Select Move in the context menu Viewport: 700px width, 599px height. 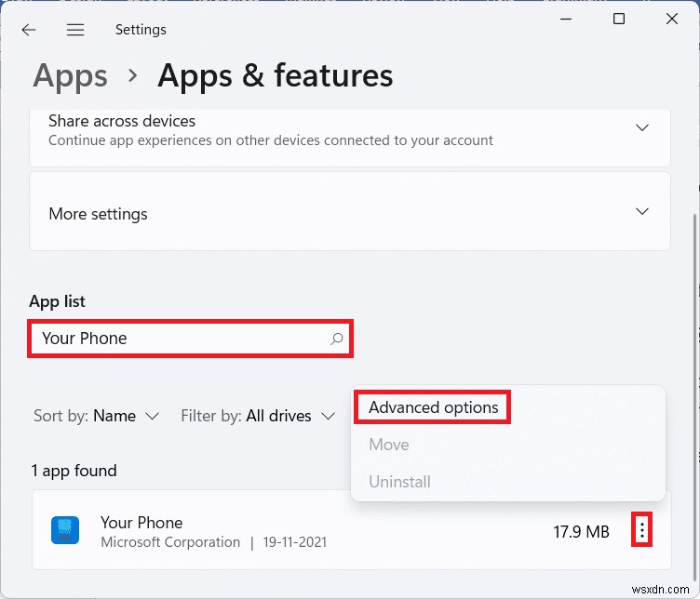point(389,445)
